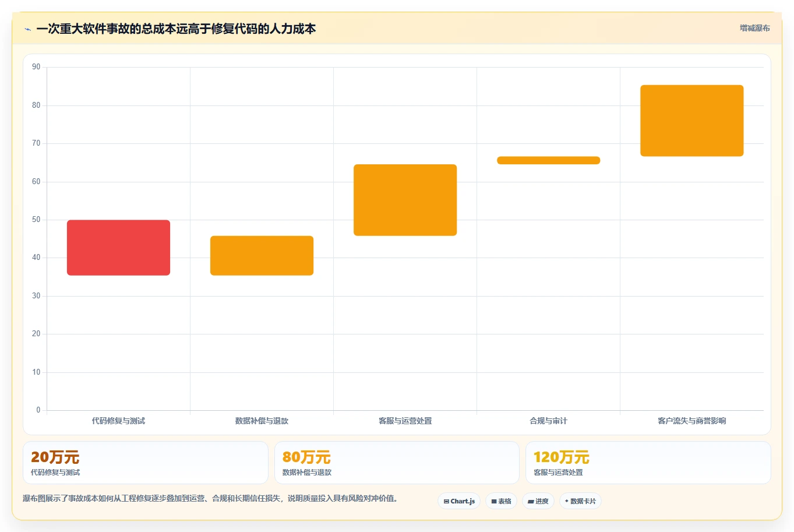Select the thin 合规与审计 bar

click(548, 160)
